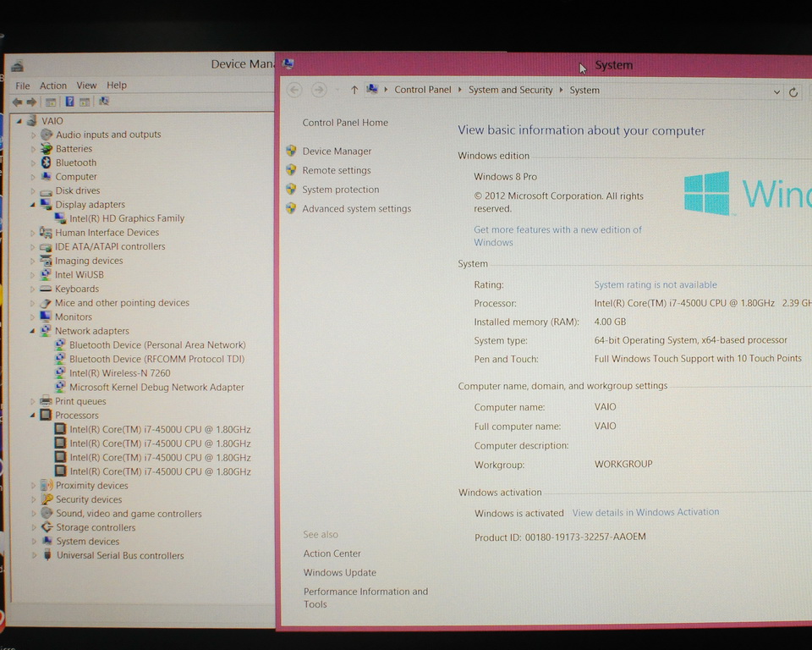The height and width of the screenshot is (650, 812).
Task: Select the Print queues icon
Action: coord(46,400)
